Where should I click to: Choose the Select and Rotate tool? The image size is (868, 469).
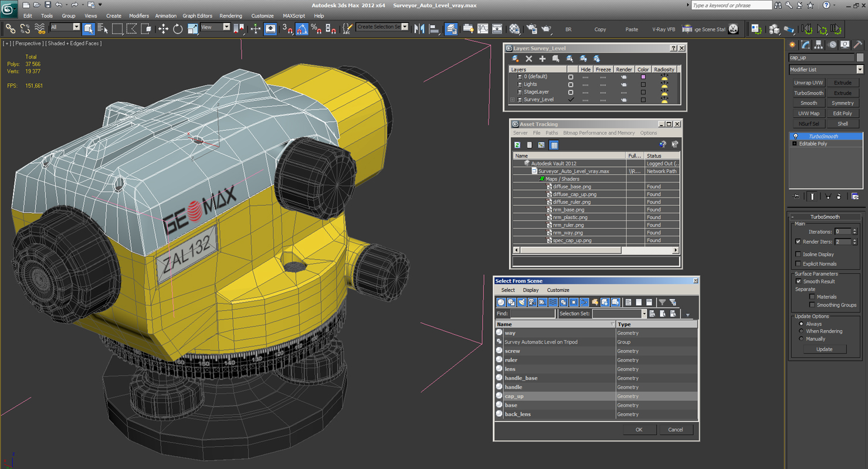[178, 29]
